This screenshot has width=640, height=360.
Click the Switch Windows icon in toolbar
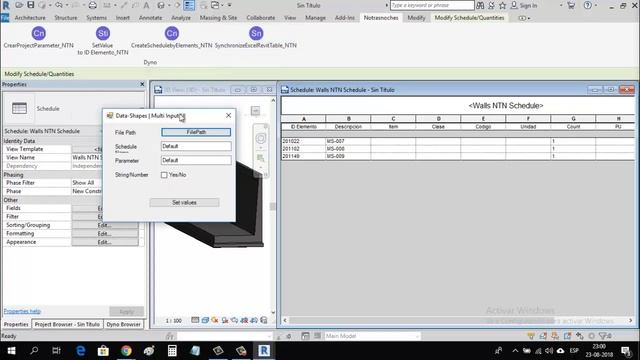pyautogui.click(x=215, y=5)
